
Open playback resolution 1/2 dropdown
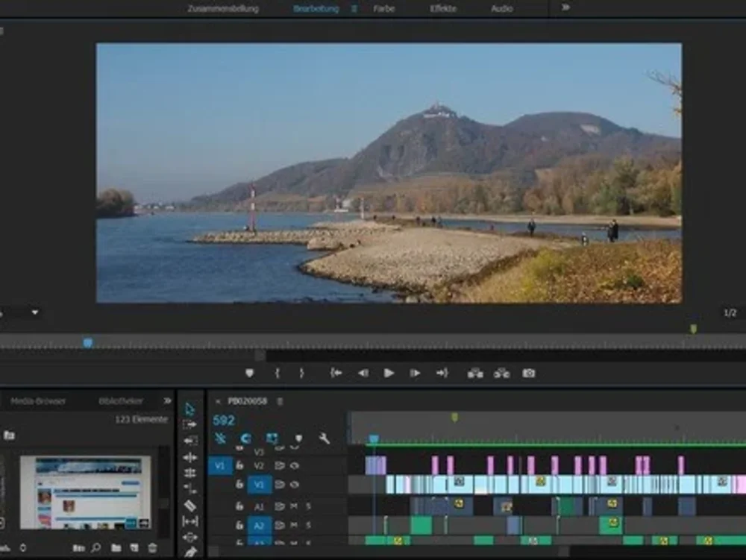(x=730, y=312)
